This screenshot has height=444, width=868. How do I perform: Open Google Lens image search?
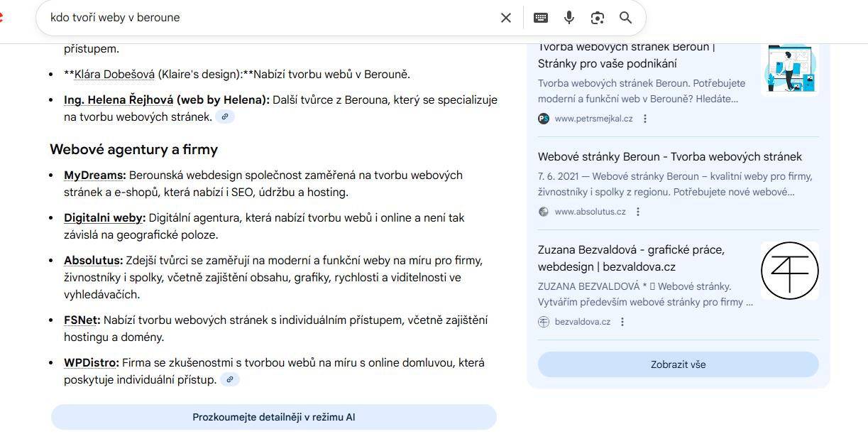[598, 18]
